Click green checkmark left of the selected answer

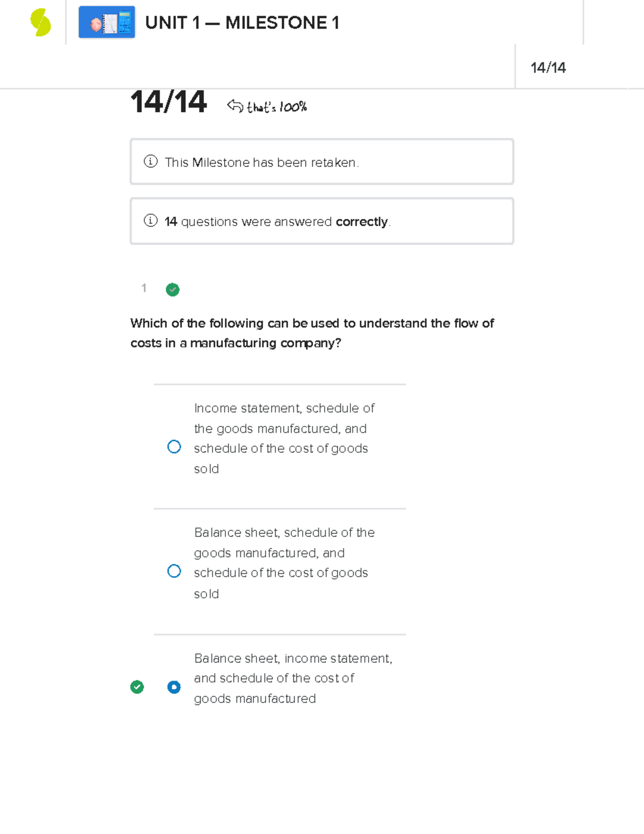(x=137, y=687)
